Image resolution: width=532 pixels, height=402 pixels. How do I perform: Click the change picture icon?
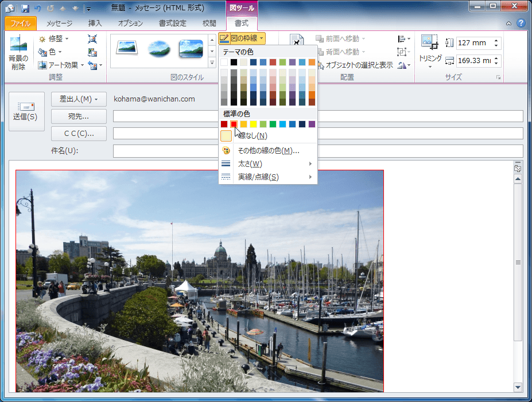click(x=92, y=52)
